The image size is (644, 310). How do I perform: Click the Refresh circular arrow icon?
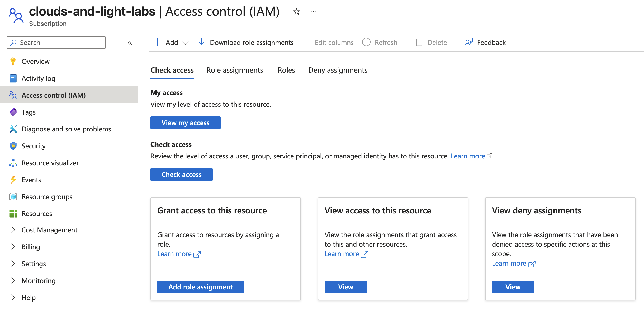click(366, 42)
